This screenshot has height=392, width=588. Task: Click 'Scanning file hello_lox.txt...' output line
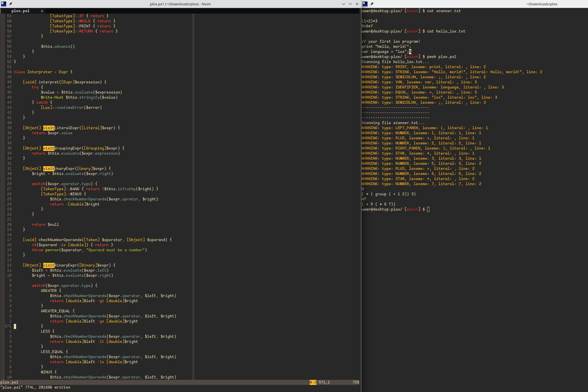click(395, 62)
